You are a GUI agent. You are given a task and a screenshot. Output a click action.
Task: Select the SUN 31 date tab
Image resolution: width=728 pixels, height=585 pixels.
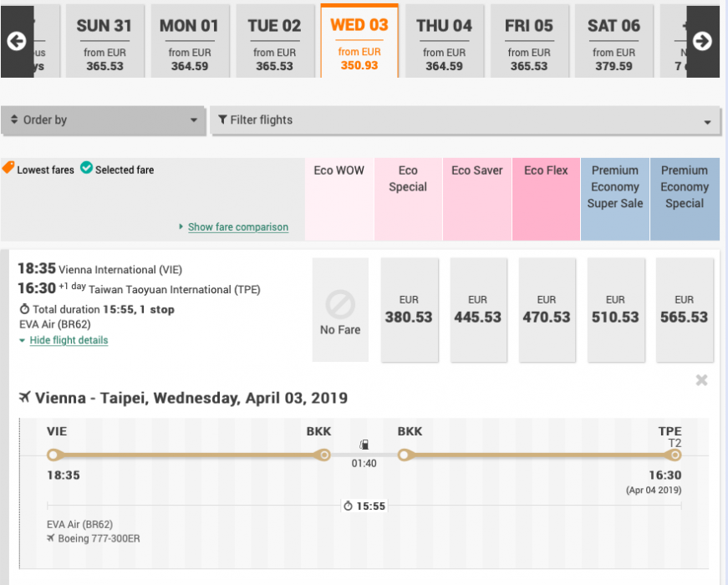coord(104,41)
